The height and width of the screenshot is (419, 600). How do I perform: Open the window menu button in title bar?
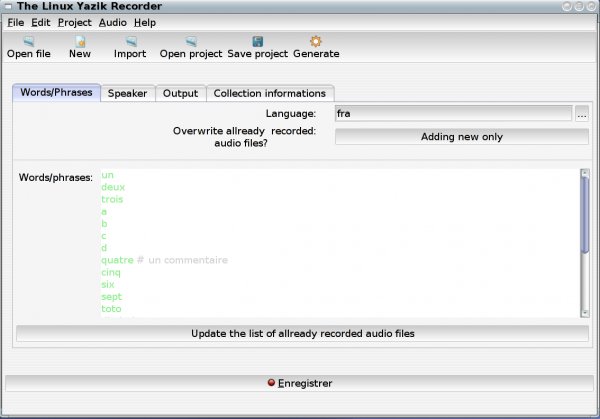pos(8,6)
